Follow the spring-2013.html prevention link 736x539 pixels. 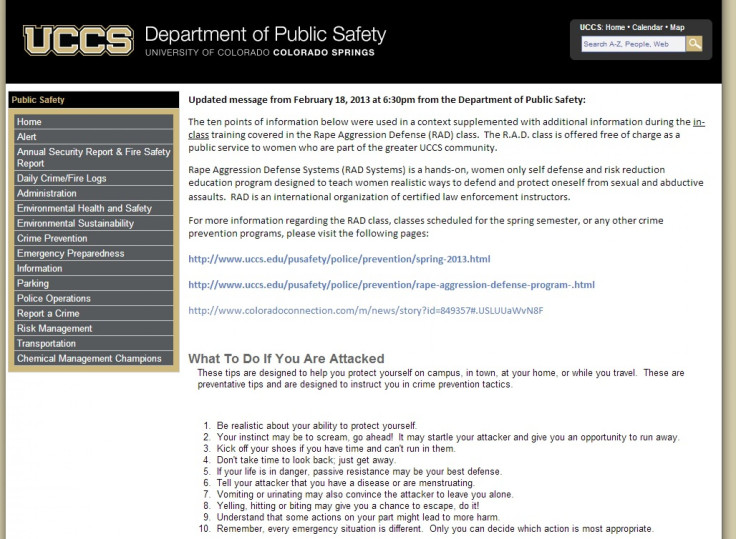[x=339, y=259]
